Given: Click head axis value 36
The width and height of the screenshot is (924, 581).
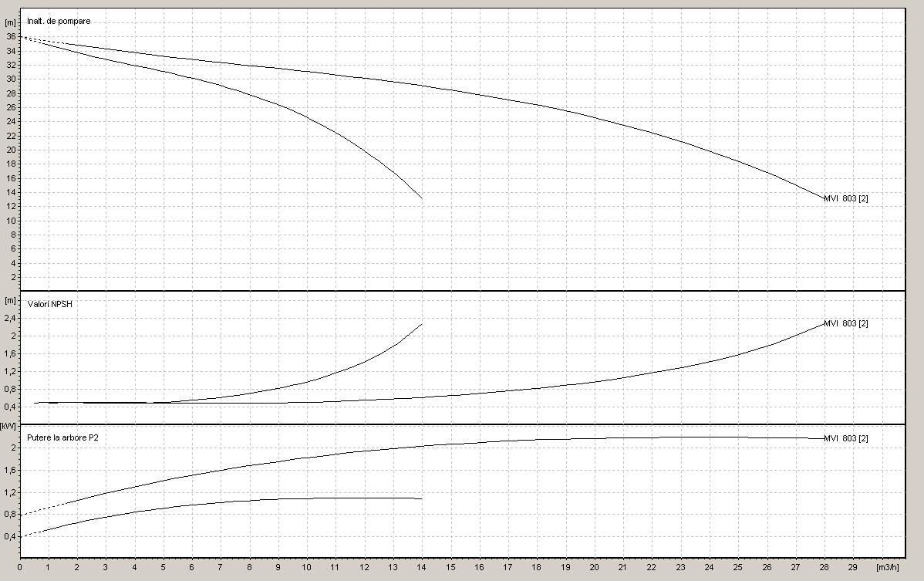Looking at the screenshot, I should click(x=11, y=36).
